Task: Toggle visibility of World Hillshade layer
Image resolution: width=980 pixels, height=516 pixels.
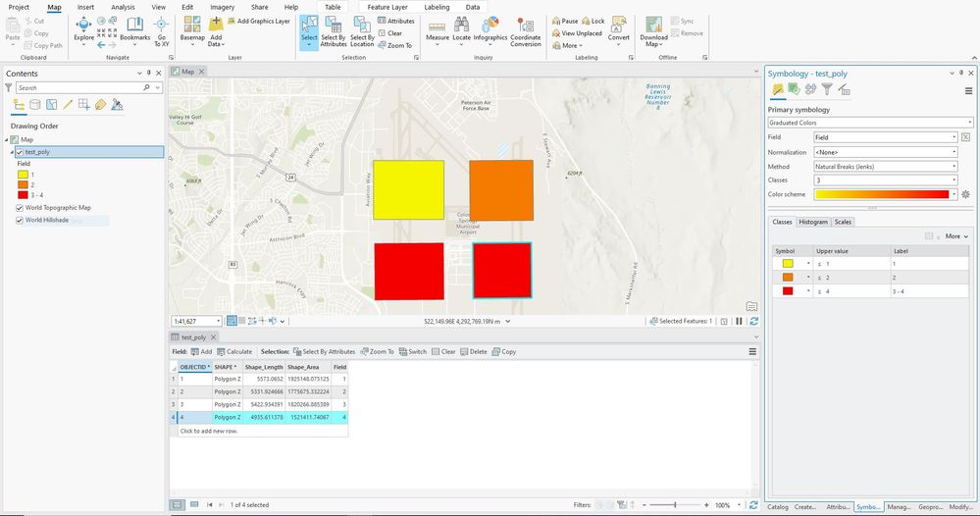Action: point(20,220)
